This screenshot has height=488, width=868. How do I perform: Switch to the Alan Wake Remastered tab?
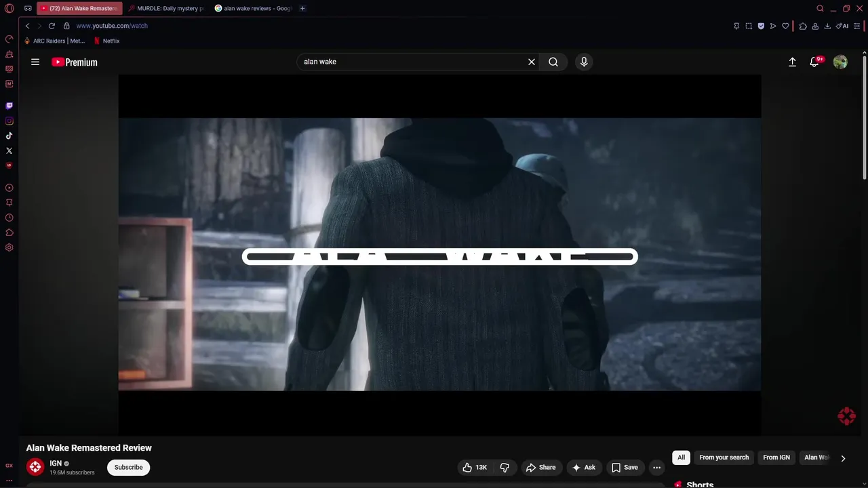point(79,9)
